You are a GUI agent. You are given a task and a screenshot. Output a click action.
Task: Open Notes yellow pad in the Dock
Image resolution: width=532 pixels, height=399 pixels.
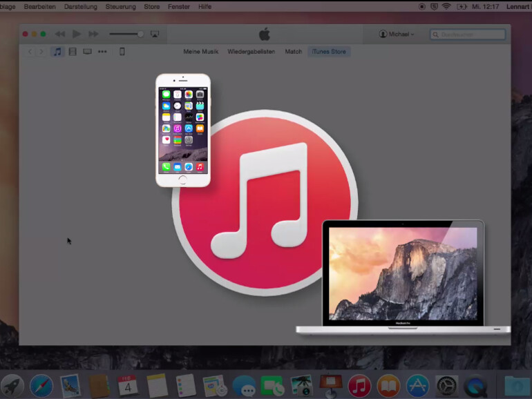(157, 385)
